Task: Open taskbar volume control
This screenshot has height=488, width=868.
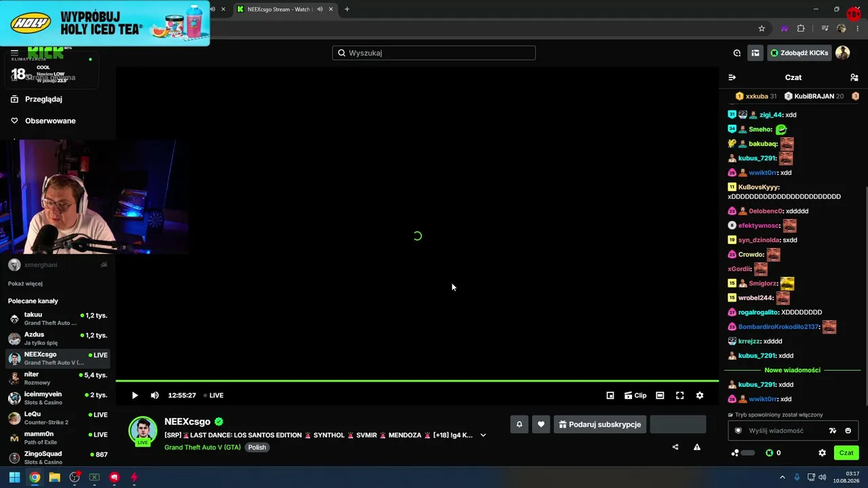Action: click(x=823, y=477)
